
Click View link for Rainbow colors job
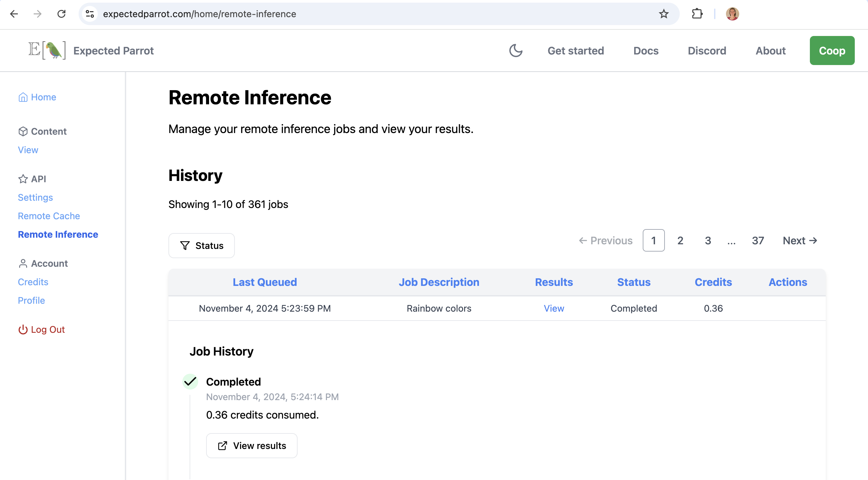(554, 307)
